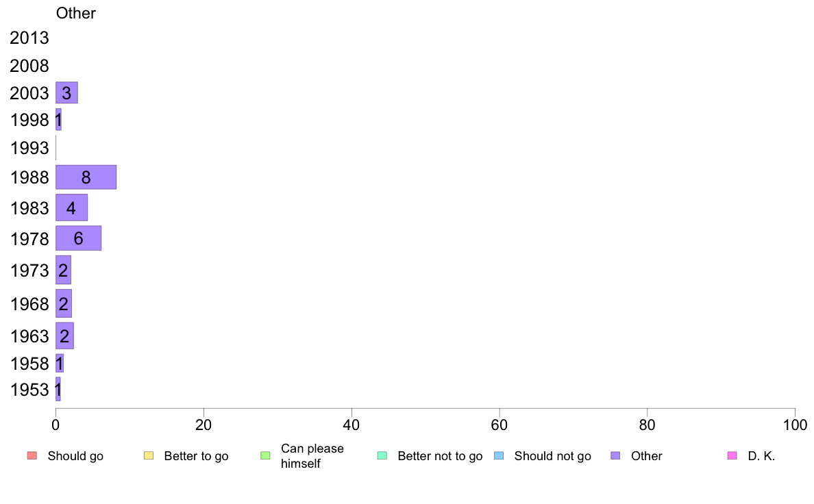Viewport: 814px width, 504px height.
Task: Click the 1983 bar labeled 4
Action: pos(72,207)
